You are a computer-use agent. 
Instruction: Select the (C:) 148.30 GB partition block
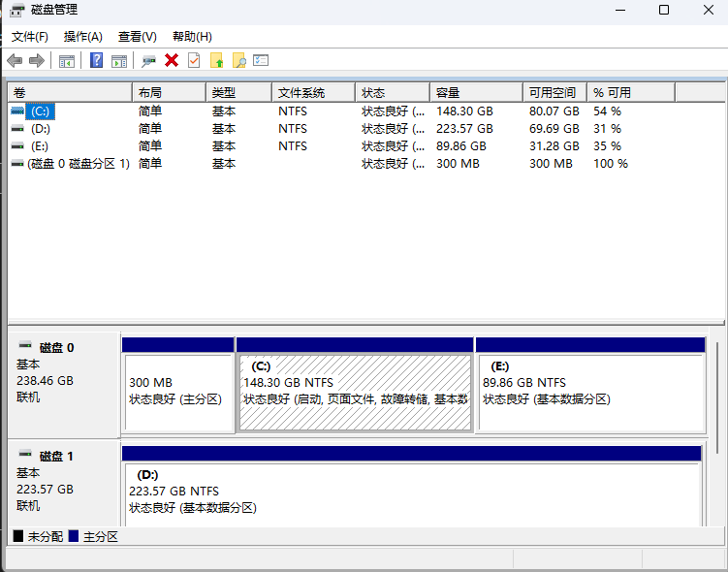355,386
